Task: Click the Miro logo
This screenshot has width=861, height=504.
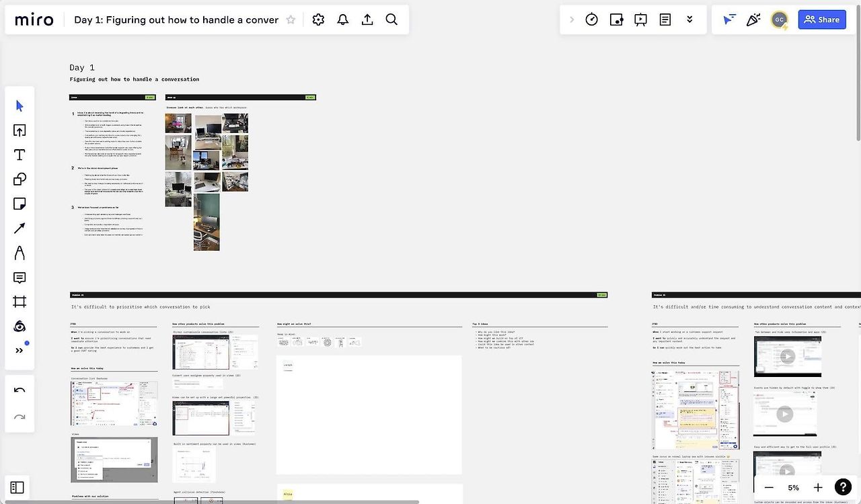Action: [x=34, y=19]
